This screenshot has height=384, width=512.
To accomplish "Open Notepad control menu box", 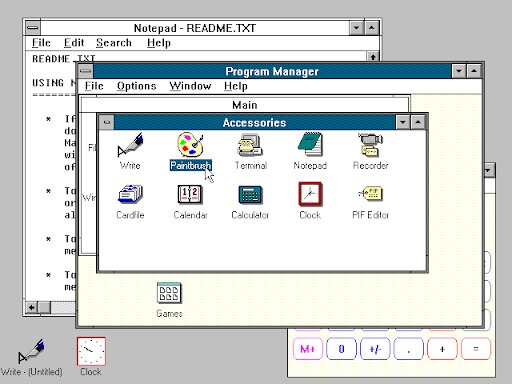I will tap(33, 28).
